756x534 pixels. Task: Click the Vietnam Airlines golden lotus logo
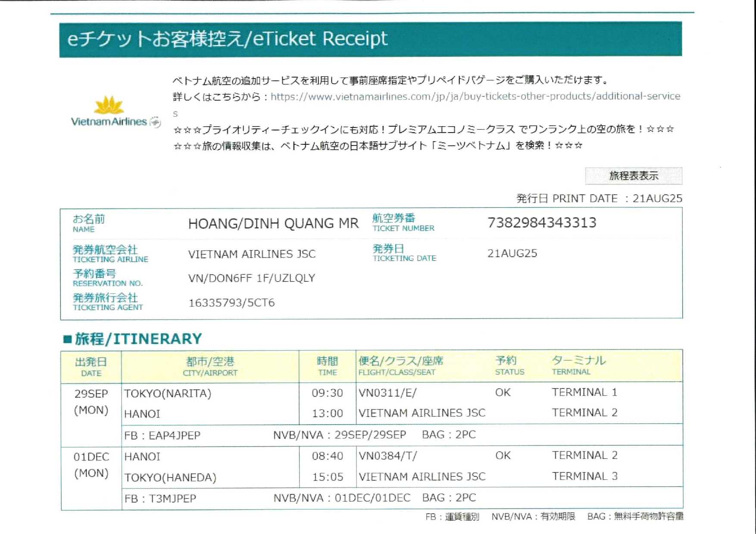(109, 105)
